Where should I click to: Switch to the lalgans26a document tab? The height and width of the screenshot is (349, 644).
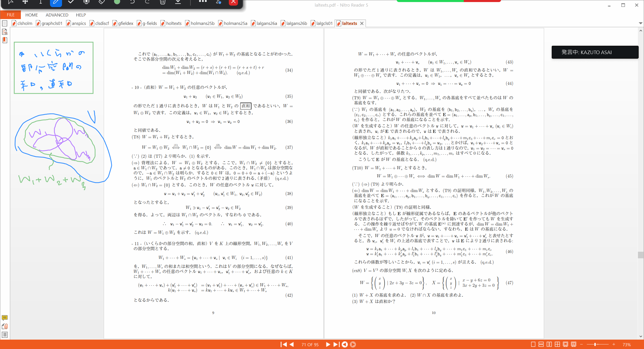(264, 23)
